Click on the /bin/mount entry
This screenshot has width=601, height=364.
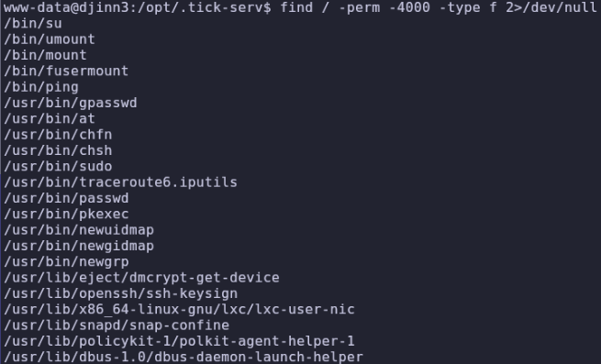(x=45, y=55)
